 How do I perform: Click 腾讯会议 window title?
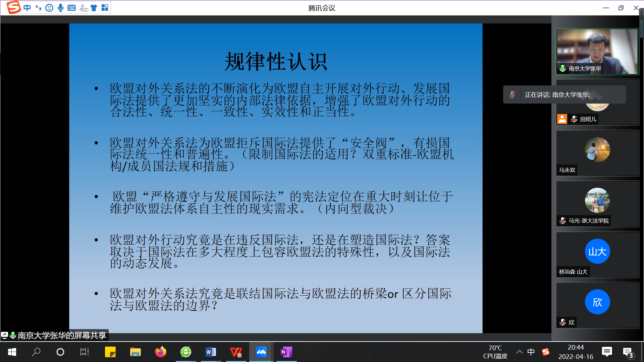(x=322, y=8)
